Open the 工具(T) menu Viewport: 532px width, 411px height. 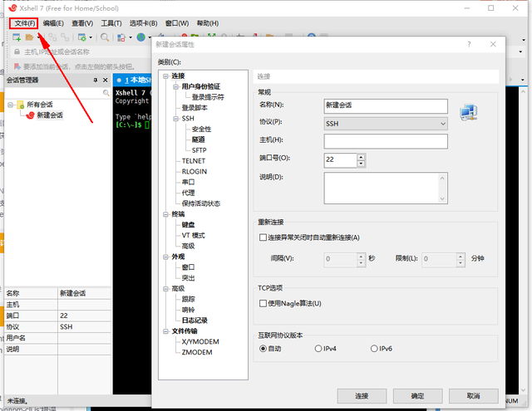[x=111, y=23]
